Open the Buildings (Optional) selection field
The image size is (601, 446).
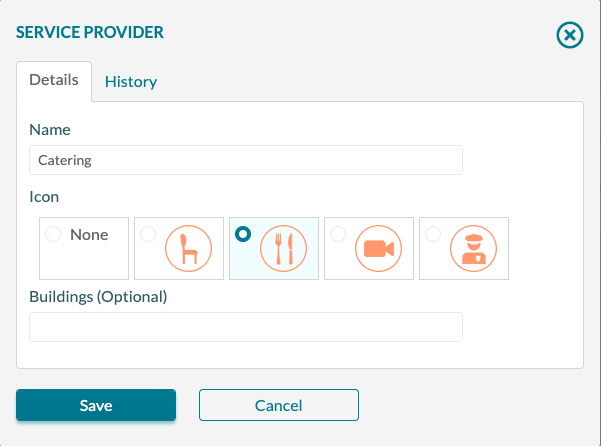246,327
